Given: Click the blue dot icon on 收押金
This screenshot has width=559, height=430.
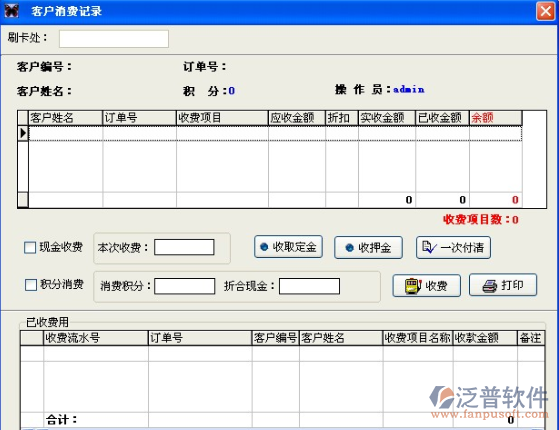Looking at the screenshot, I should (x=350, y=247).
